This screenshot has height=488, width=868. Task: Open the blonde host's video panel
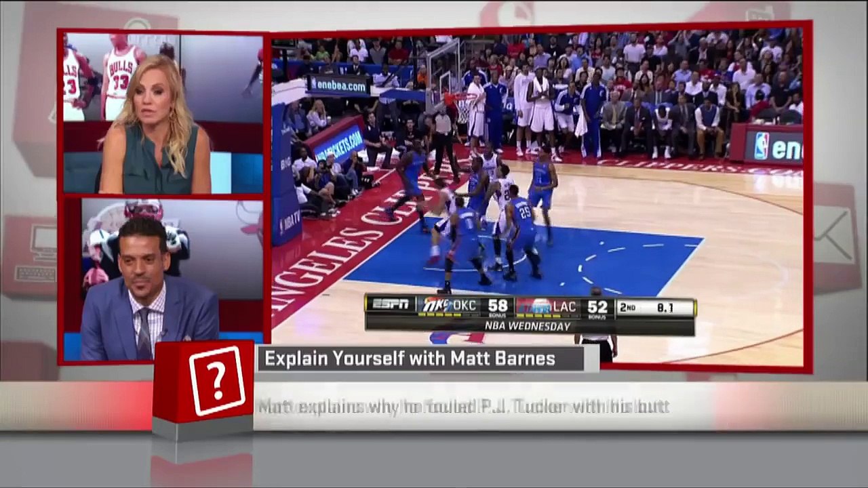[x=163, y=113]
